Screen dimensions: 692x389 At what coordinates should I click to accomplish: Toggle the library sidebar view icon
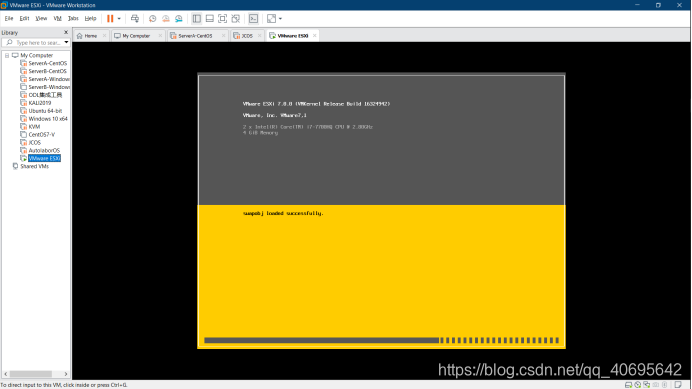click(196, 19)
